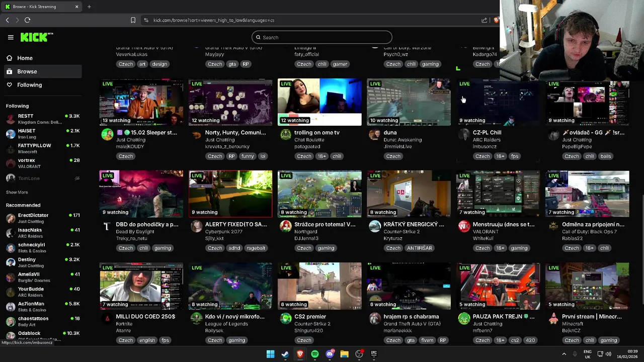Open the duna stream thumbnail
644x362 pixels.
tap(409, 102)
